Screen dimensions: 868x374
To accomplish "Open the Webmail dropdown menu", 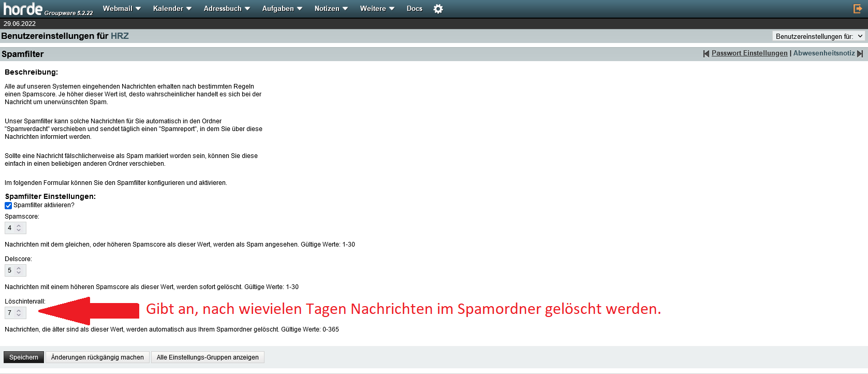I will point(122,9).
